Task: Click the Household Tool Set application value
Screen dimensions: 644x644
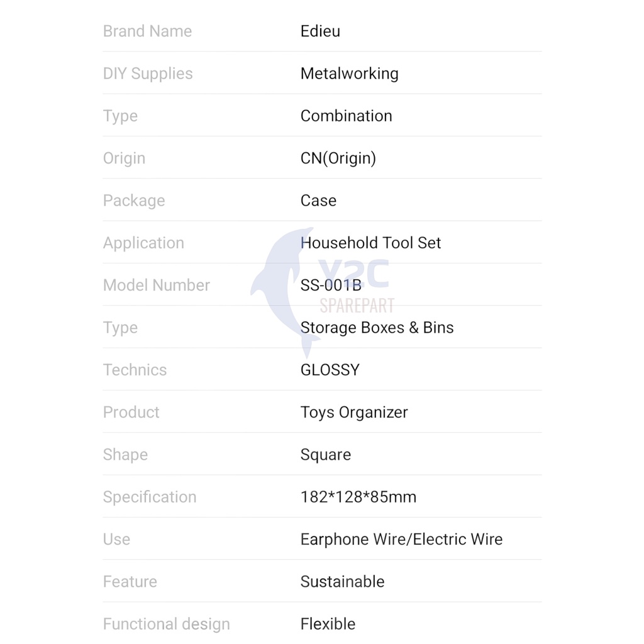Action: pyautogui.click(x=371, y=243)
